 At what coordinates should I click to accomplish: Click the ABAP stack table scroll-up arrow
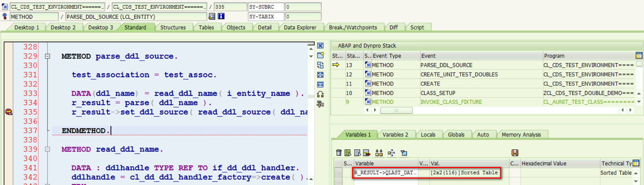639,94
